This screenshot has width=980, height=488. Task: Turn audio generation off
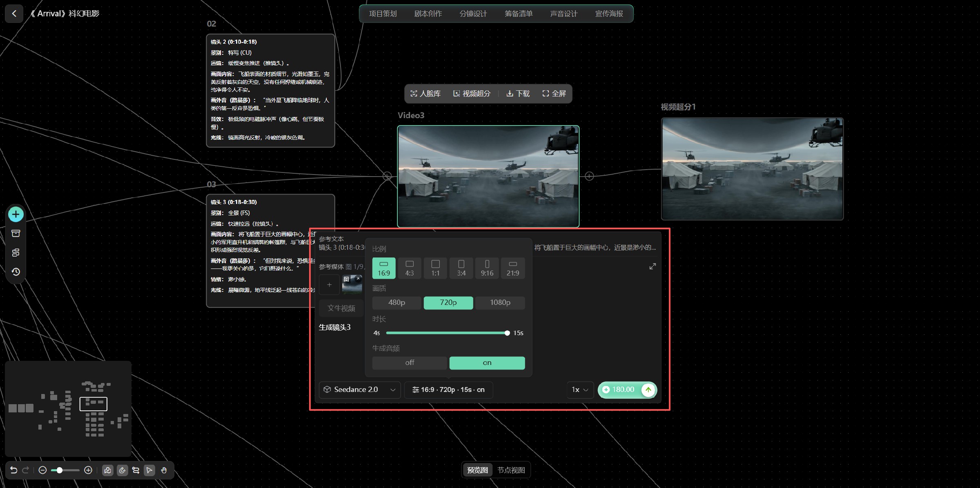click(410, 363)
